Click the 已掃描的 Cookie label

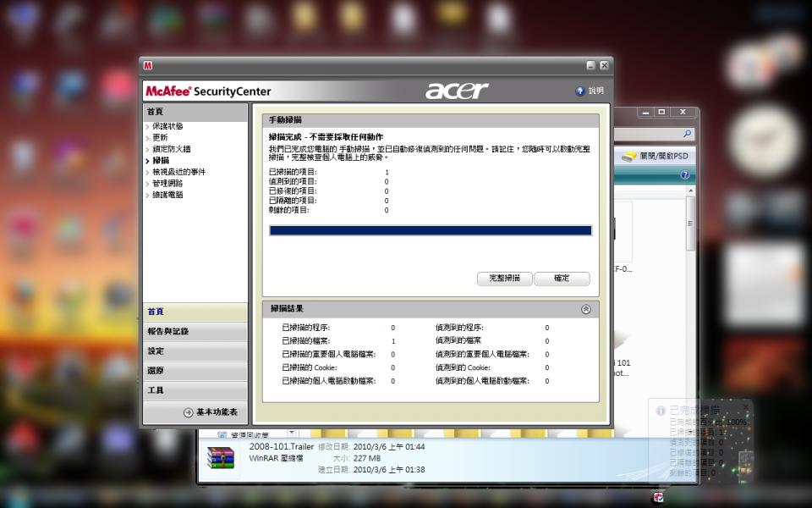(x=310, y=367)
